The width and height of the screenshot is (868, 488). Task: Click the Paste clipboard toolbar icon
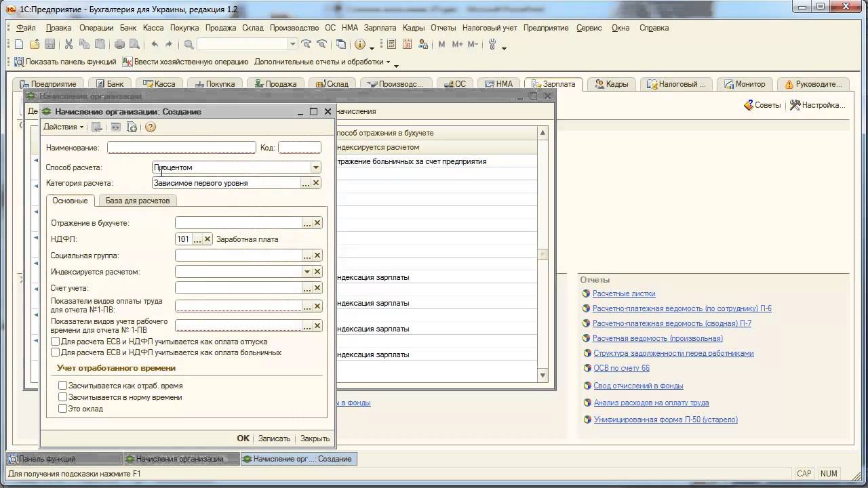(100, 44)
